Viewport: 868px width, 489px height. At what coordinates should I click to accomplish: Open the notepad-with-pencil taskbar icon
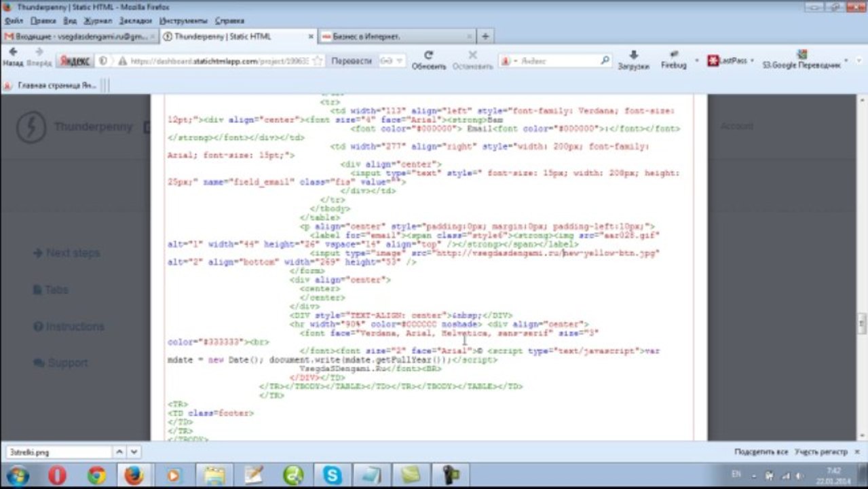pos(254,475)
